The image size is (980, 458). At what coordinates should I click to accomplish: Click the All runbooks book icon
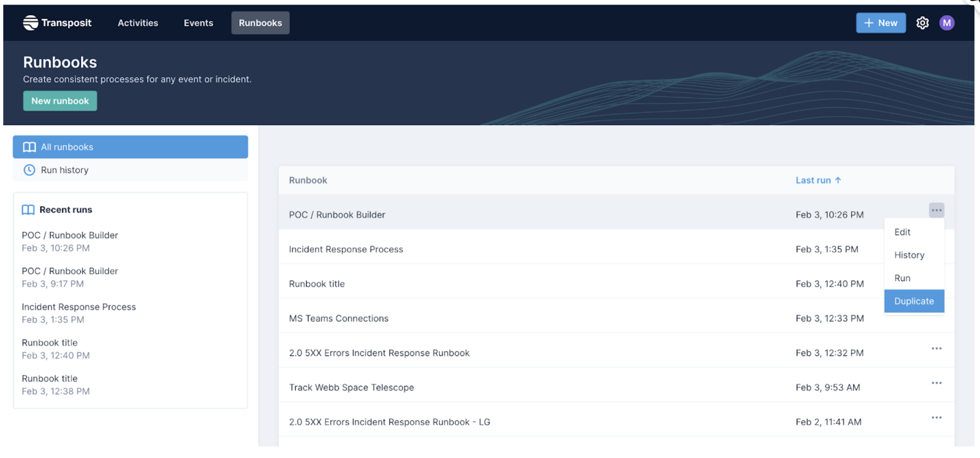click(x=29, y=147)
